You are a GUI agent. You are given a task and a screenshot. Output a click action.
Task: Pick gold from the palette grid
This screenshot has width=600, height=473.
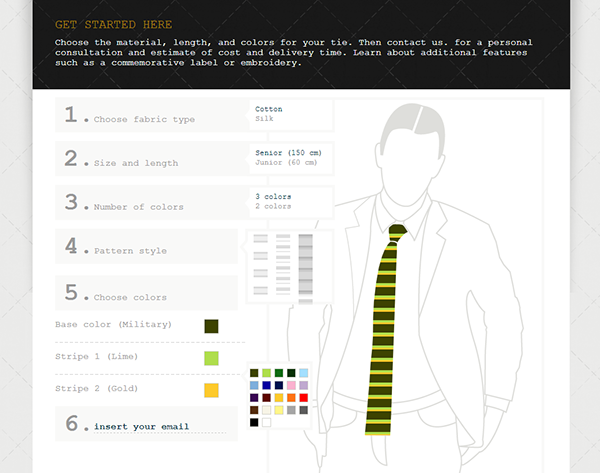pyautogui.click(x=279, y=398)
